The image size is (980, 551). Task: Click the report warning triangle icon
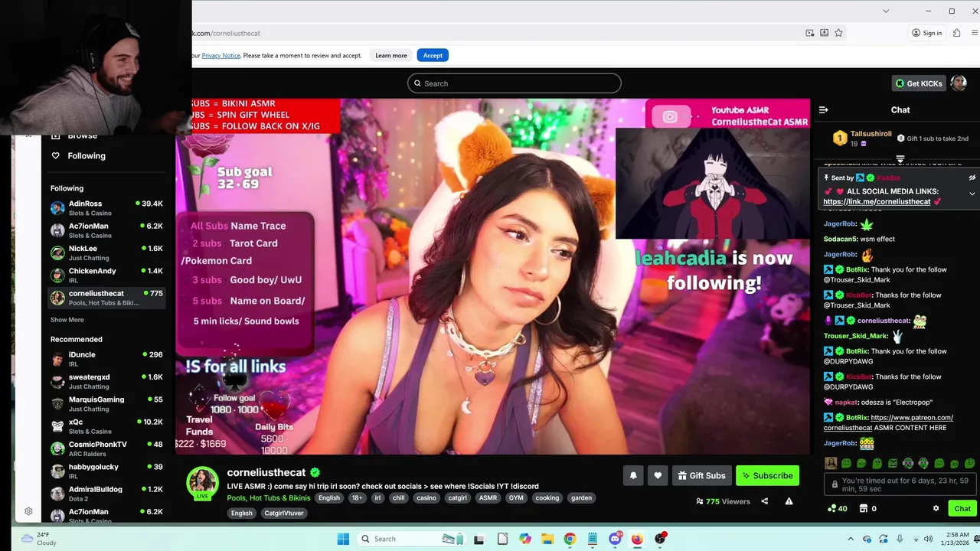789,501
